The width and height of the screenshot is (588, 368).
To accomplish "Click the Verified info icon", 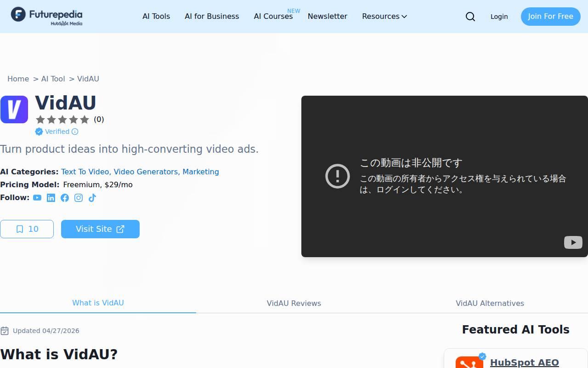I will tap(75, 132).
